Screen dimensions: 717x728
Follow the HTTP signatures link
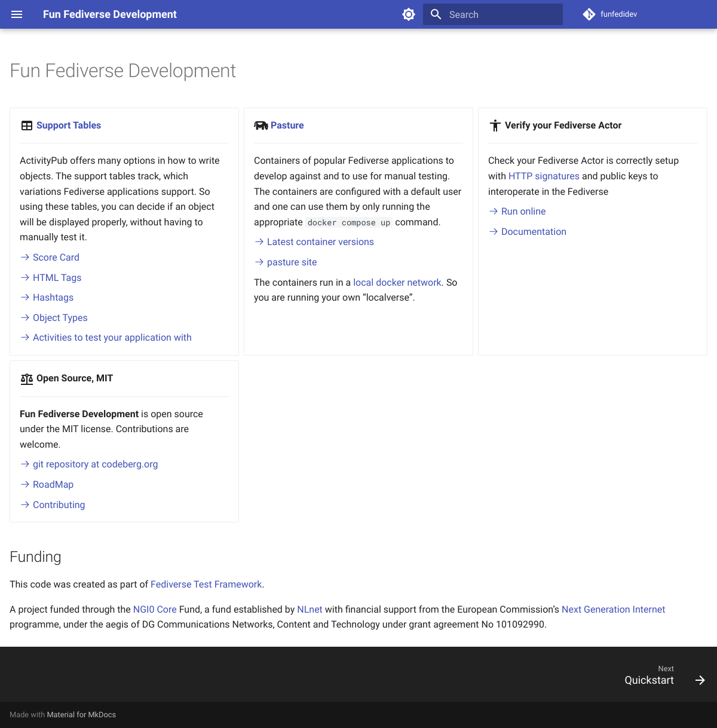[x=544, y=176]
